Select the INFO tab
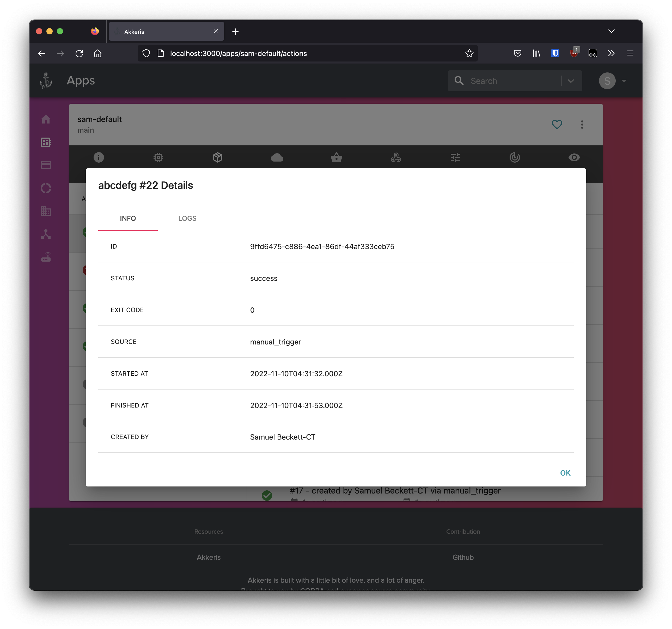The image size is (672, 629). tap(128, 218)
